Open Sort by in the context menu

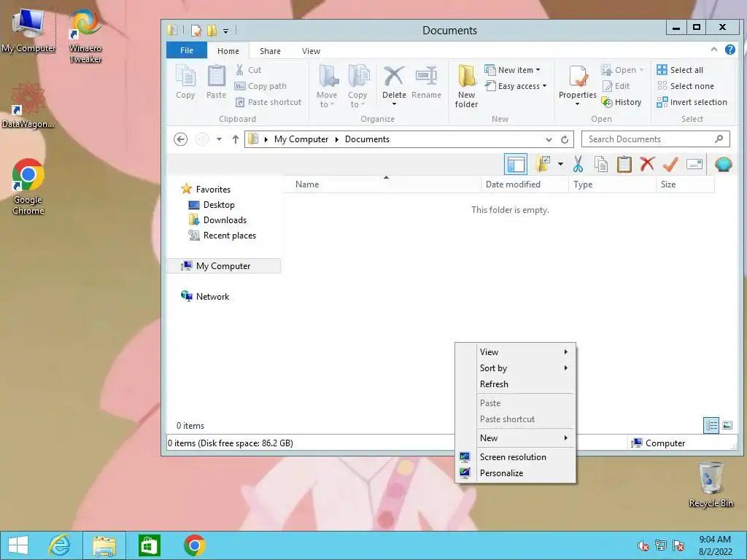(x=516, y=368)
